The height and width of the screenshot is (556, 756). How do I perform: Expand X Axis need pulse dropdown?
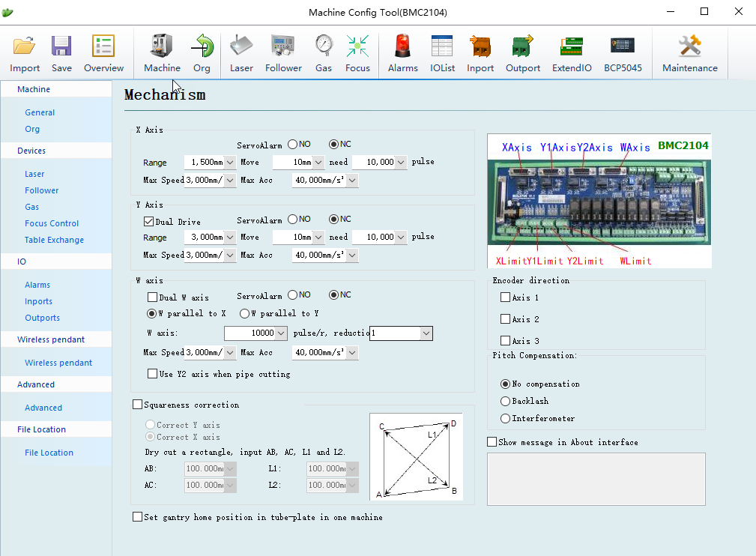[401, 163]
